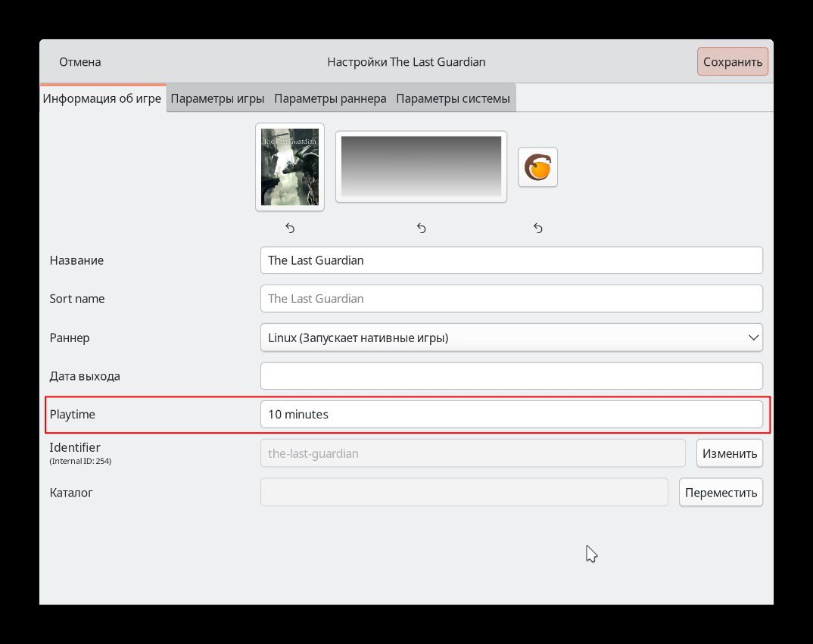The image size is (813, 644).
Task: Focus the Sort name field
Action: click(511, 299)
